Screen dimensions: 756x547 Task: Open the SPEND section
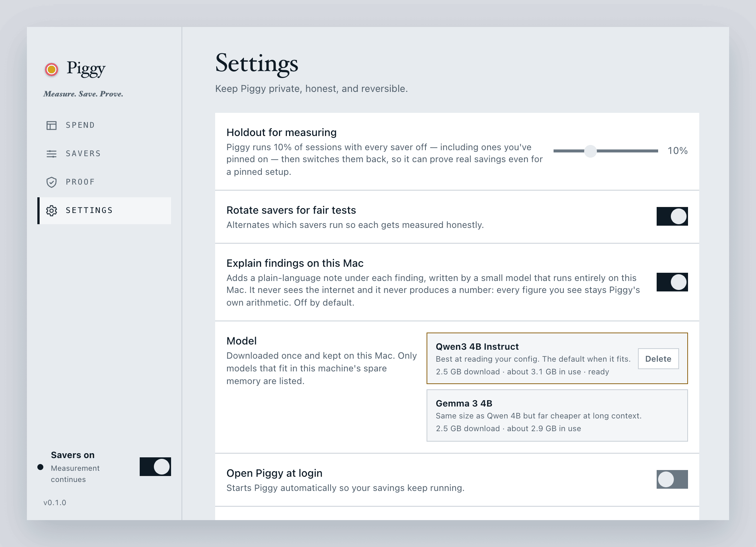(x=104, y=125)
